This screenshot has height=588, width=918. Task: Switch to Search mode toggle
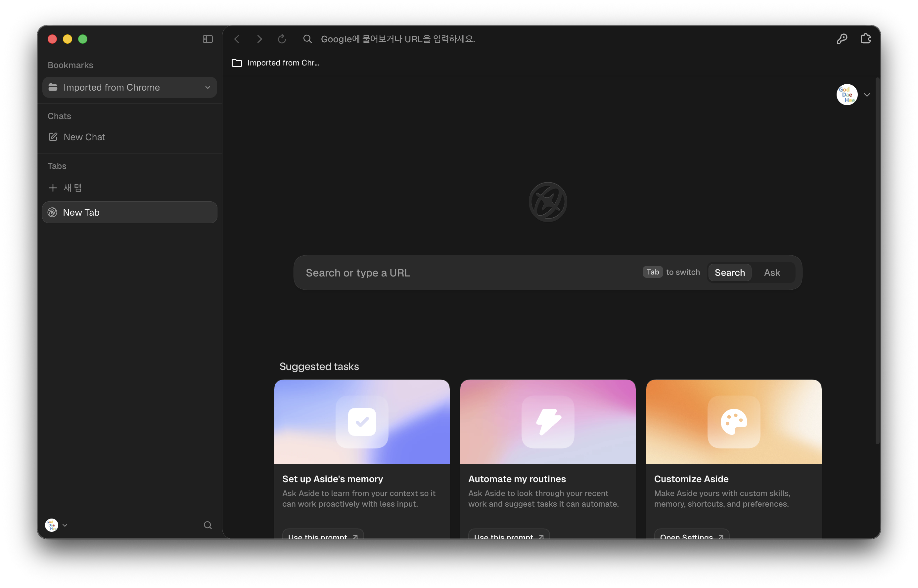click(x=730, y=273)
